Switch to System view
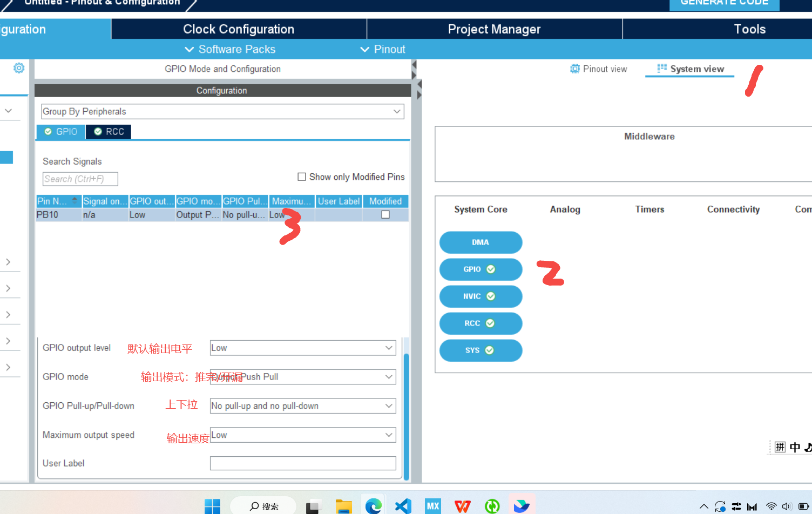The width and height of the screenshot is (812, 514). tap(690, 69)
